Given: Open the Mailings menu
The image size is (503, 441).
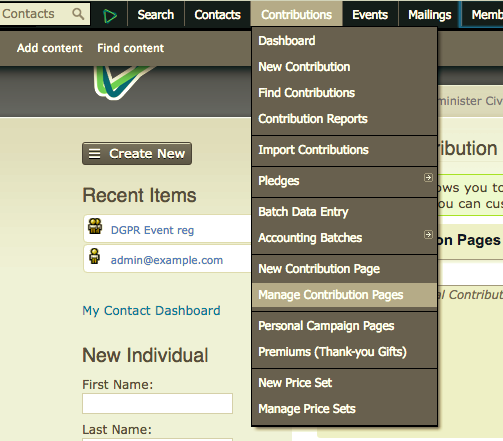Looking at the screenshot, I should 430,14.
